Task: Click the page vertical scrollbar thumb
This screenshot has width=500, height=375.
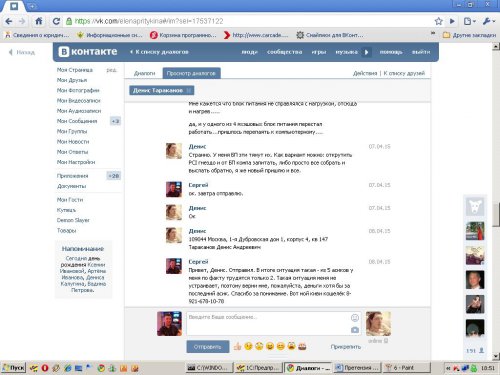Action: point(496,214)
